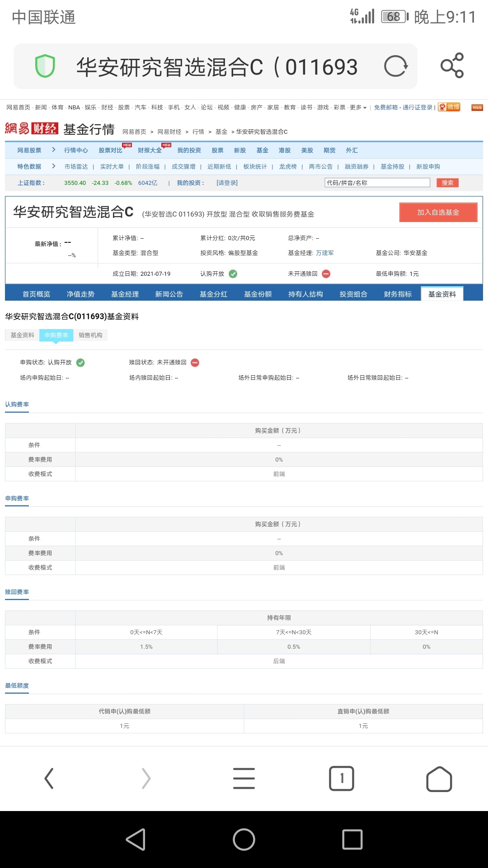488x868 pixels.
Task: Select the 销售机构 sub-tab
Action: [x=90, y=335]
